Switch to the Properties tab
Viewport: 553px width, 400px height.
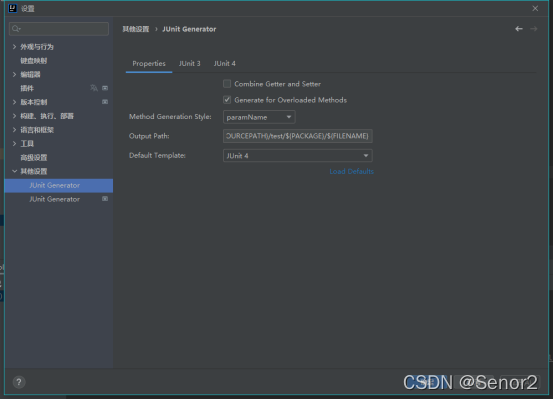(x=149, y=63)
